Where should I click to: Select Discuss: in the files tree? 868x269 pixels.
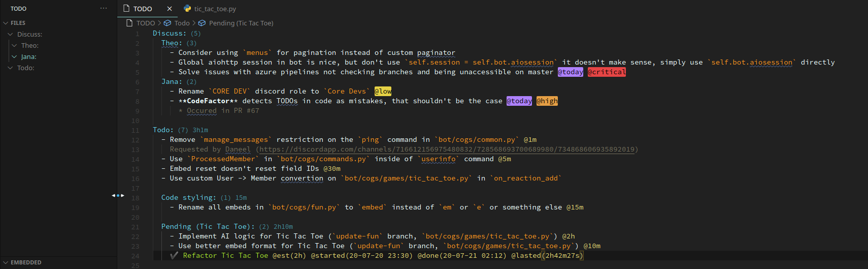pos(29,34)
